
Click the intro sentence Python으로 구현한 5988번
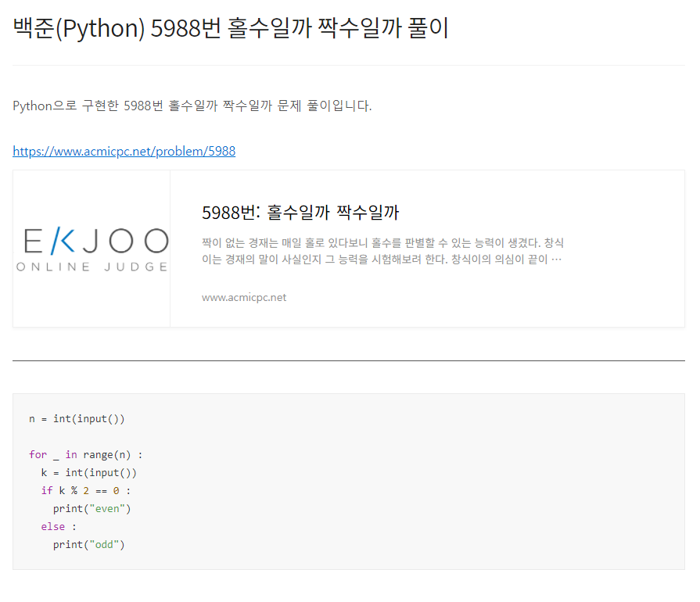192,106
